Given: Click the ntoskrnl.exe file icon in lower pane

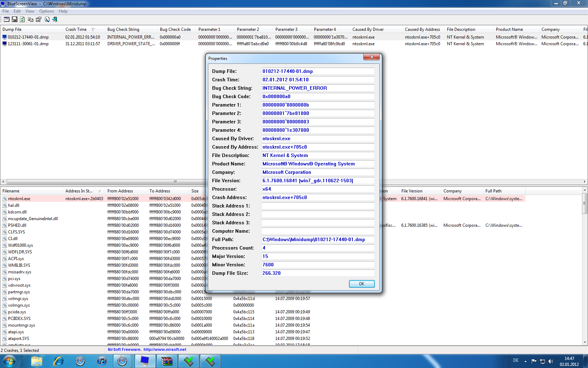Looking at the screenshot, I should pyautogui.click(x=5, y=199).
